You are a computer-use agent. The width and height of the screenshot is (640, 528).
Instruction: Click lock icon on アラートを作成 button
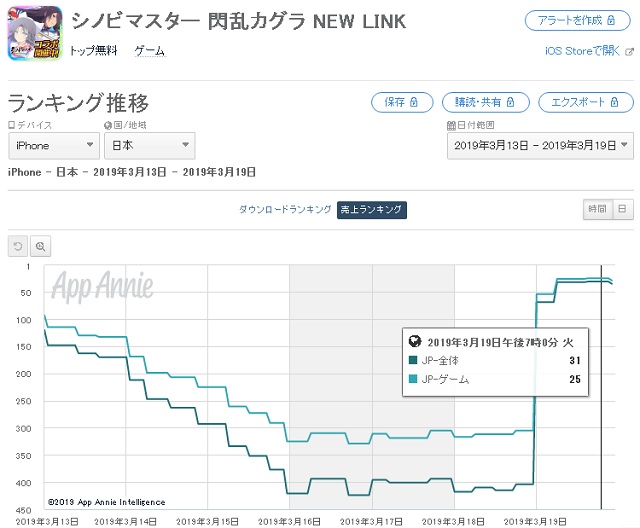point(611,20)
